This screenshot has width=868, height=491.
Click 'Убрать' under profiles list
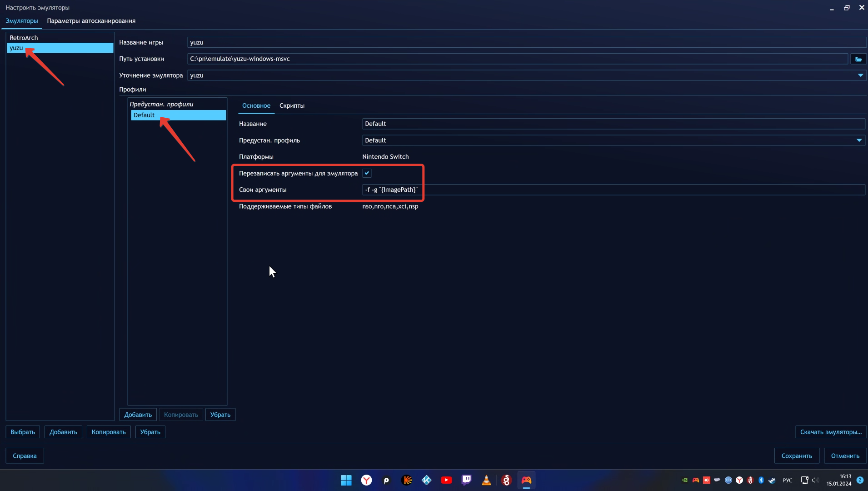(220, 415)
